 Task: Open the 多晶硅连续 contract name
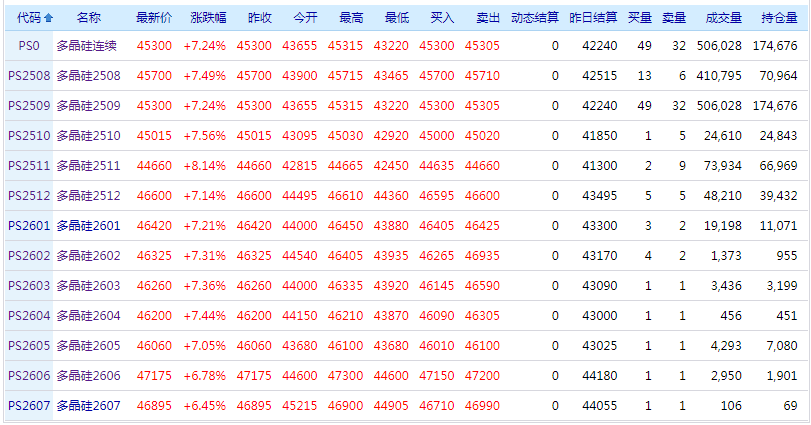(x=87, y=45)
